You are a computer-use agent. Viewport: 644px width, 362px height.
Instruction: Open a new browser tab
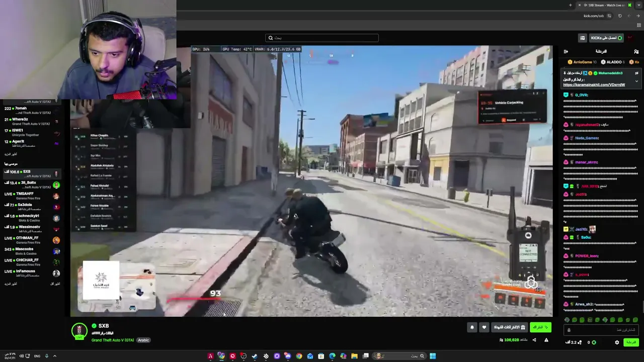tap(570, 5)
